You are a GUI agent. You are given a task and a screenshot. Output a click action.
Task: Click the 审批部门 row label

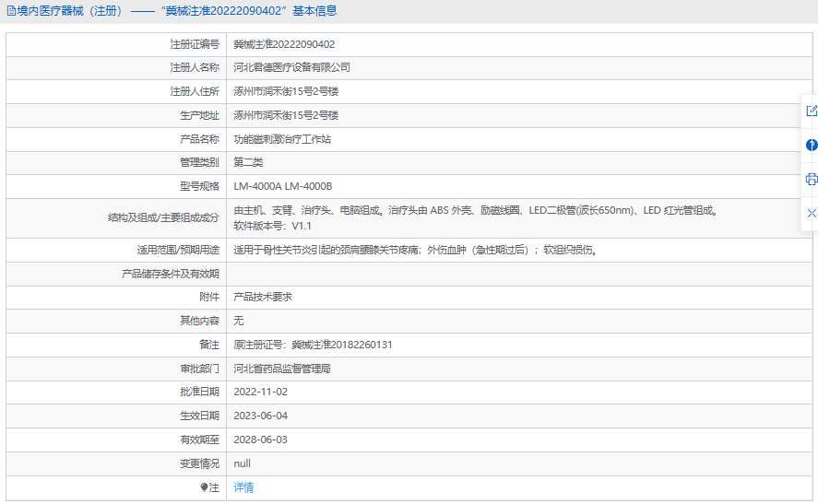[x=200, y=369]
